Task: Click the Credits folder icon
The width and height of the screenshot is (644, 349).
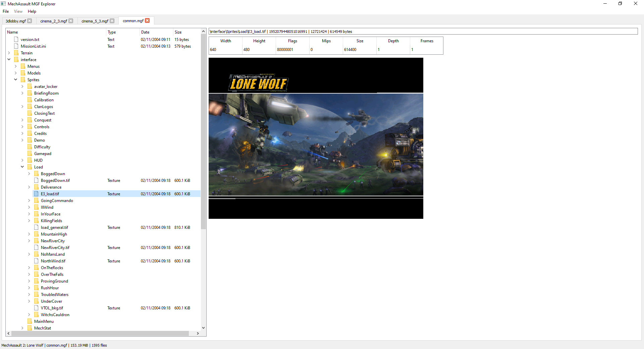Action: pos(30,134)
